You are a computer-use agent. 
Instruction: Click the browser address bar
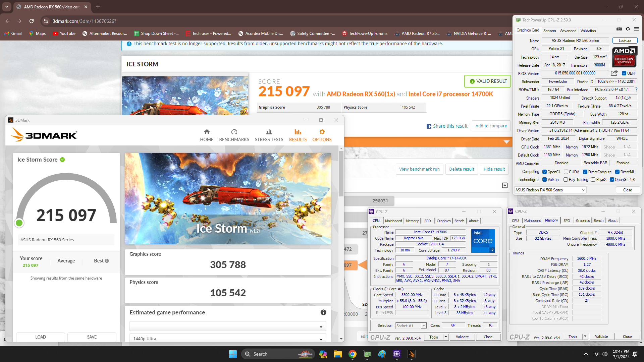click(275, 21)
